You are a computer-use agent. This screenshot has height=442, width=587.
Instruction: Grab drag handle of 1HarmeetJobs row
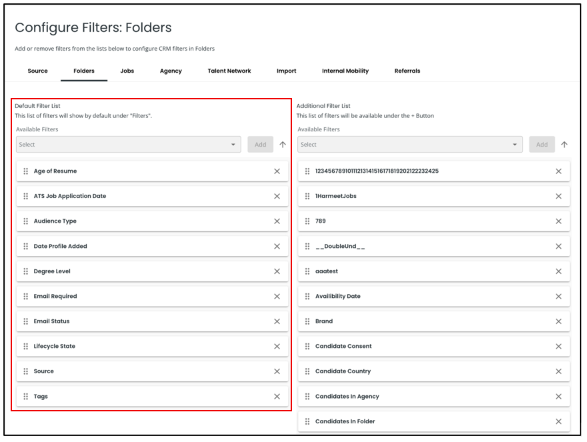click(x=307, y=196)
